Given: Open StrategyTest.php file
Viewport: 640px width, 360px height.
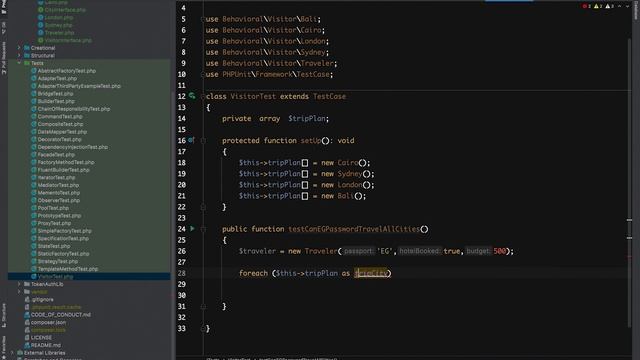Looking at the screenshot, I should coord(58,261).
